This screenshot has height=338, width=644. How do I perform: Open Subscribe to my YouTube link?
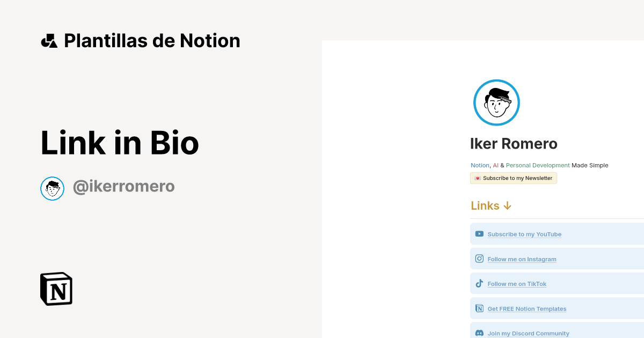point(524,234)
